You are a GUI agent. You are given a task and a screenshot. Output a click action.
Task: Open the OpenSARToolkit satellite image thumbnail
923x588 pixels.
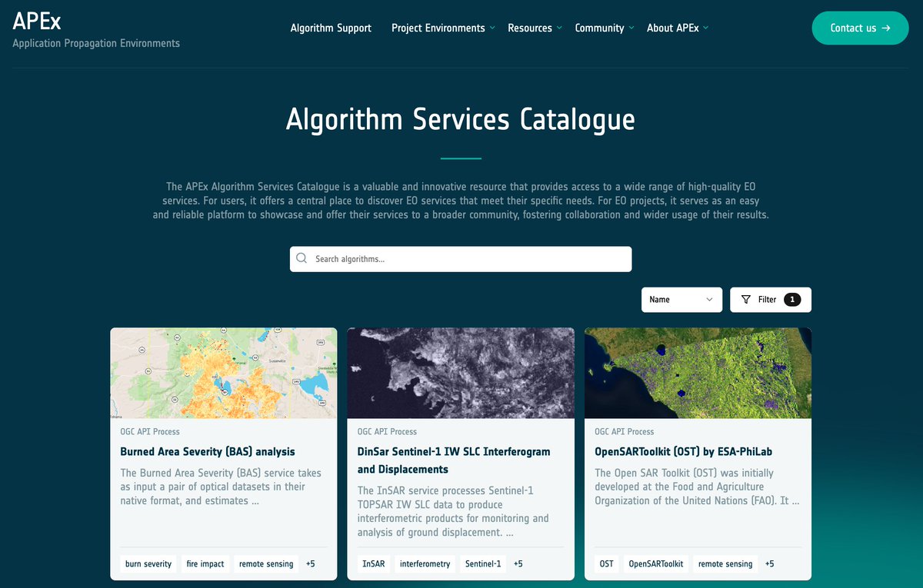pos(698,373)
